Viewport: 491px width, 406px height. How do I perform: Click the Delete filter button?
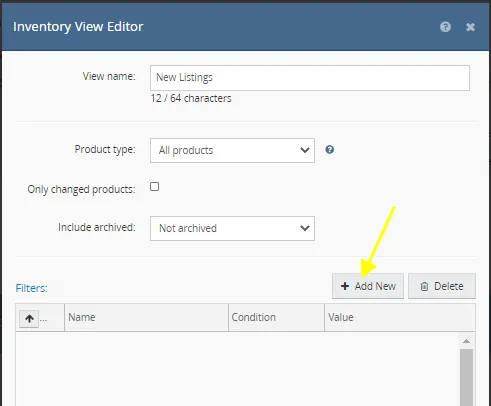pos(442,286)
